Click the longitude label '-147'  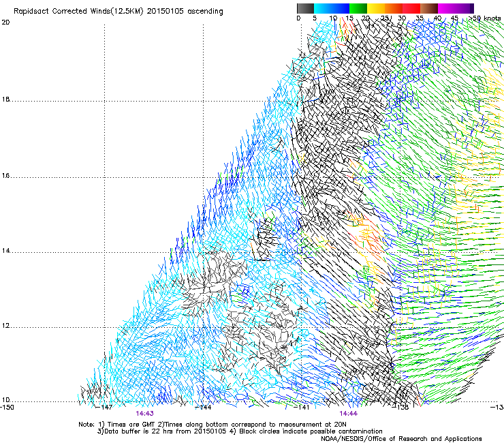pyautogui.click(x=104, y=408)
